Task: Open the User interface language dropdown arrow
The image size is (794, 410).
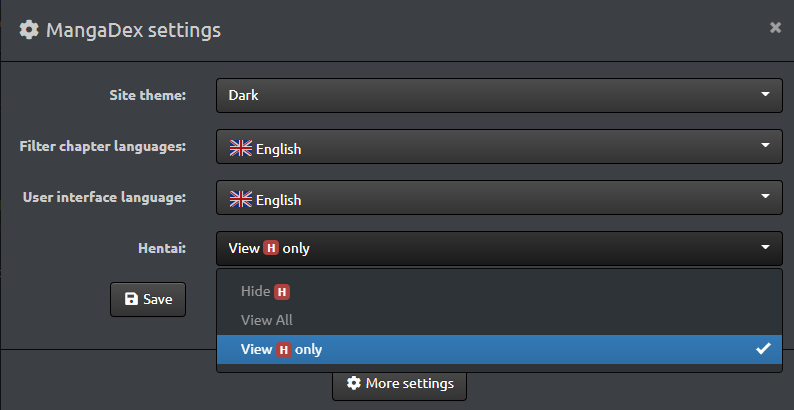Action: (x=765, y=196)
